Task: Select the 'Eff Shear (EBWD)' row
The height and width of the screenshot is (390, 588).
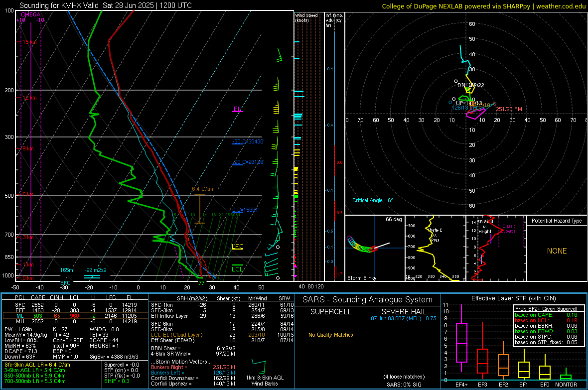Action: (222, 340)
